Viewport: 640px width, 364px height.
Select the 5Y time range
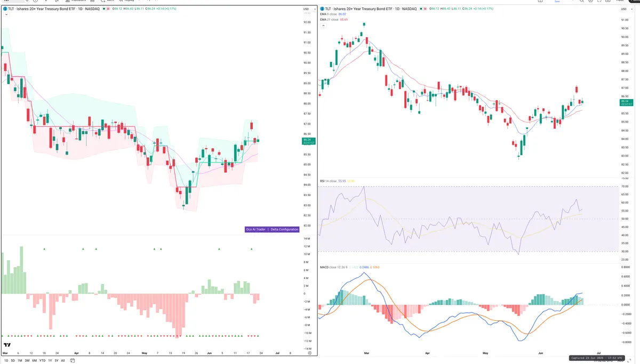(x=57, y=361)
